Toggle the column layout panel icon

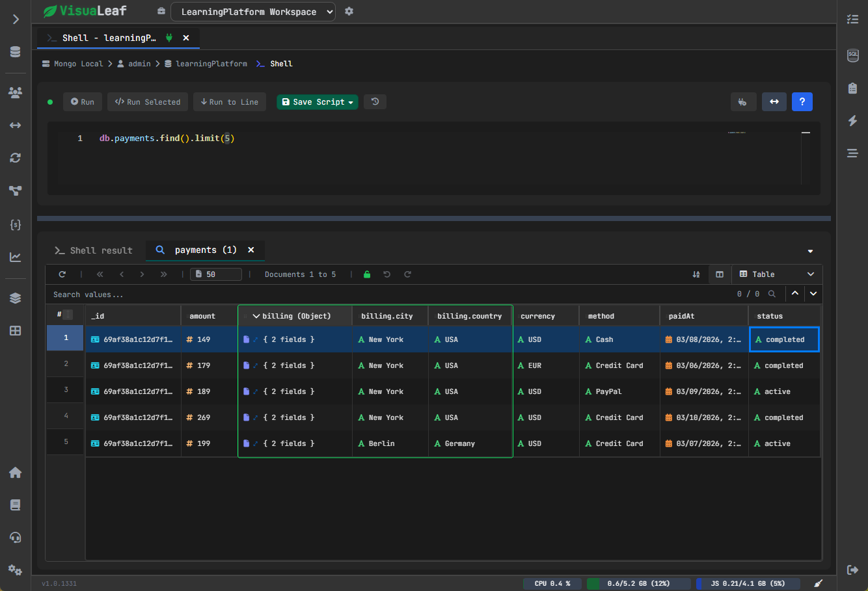pos(720,274)
